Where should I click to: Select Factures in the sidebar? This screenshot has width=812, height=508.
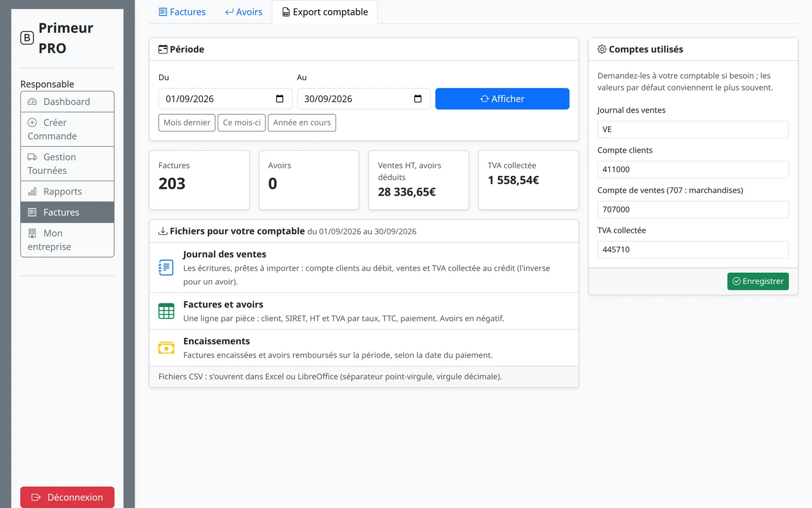[x=67, y=212]
